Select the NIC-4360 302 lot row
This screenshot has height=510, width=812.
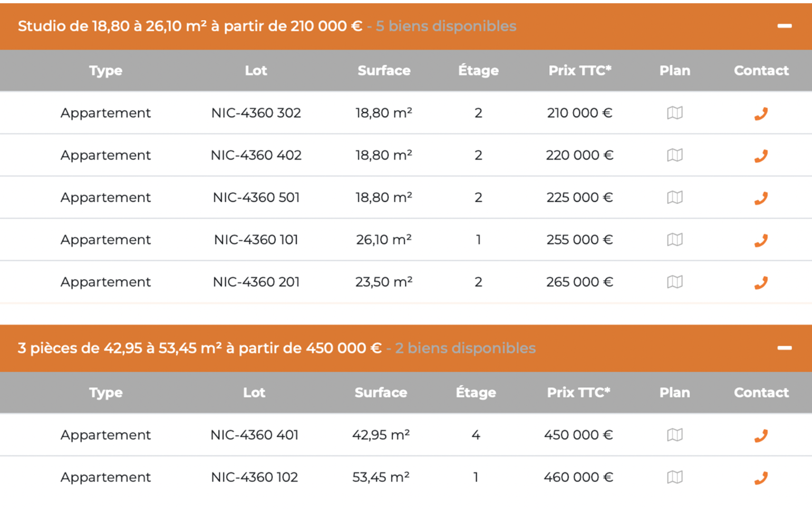click(256, 113)
